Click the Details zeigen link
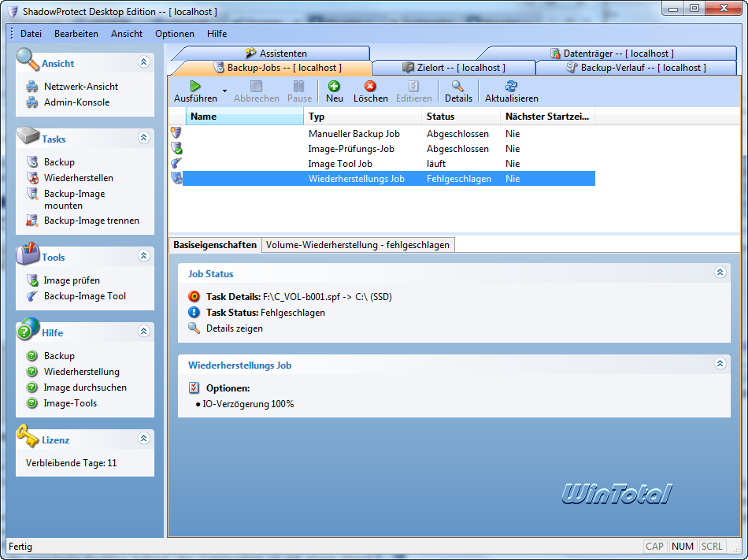This screenshot has height=560, width=748. (234, 328)
